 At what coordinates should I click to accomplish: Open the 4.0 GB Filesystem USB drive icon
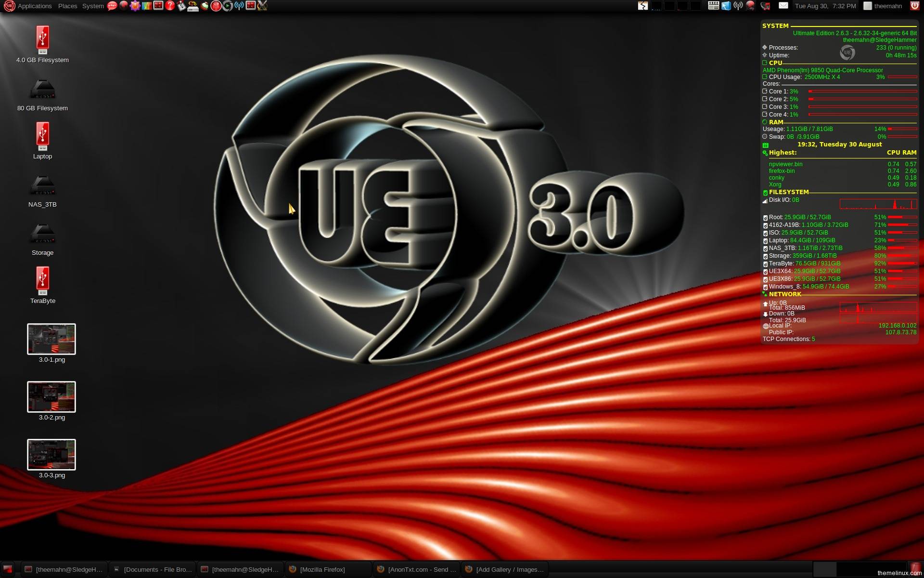[x=42, y=39]
